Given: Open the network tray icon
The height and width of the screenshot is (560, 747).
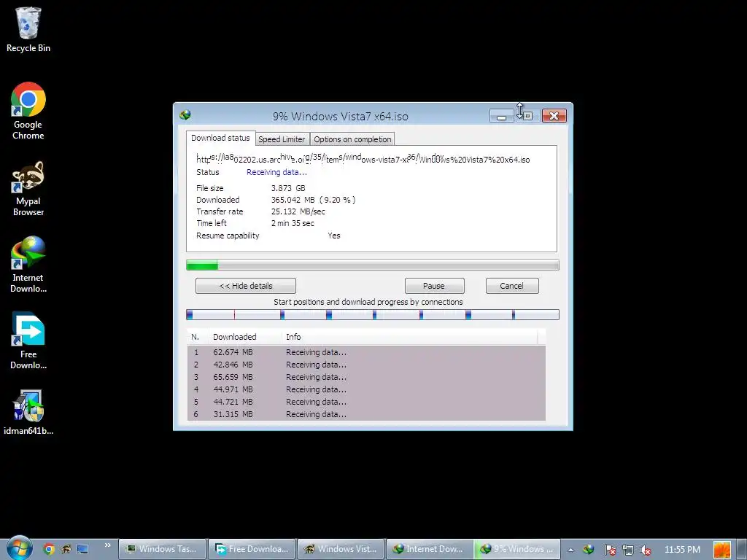Looking at the screenshot, I should (628, 550).
